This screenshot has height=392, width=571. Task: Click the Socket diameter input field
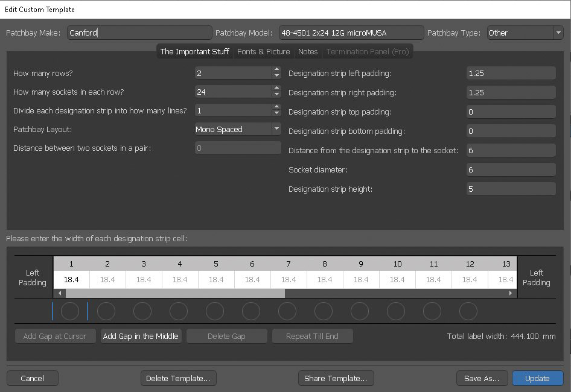pos(511,170)
